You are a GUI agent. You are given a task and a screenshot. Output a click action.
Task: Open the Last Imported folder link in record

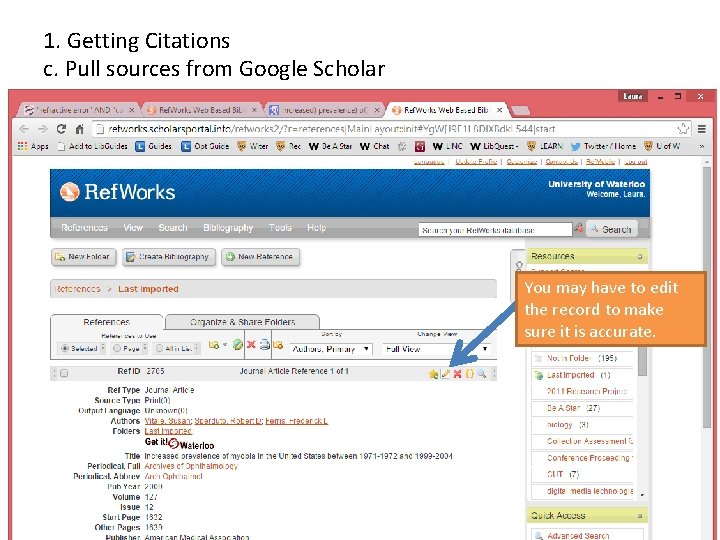pyautogui.click(x=168, y=431)
